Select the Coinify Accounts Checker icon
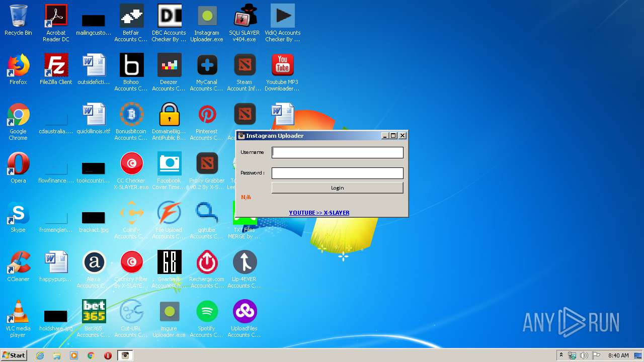 coord(131,220)
